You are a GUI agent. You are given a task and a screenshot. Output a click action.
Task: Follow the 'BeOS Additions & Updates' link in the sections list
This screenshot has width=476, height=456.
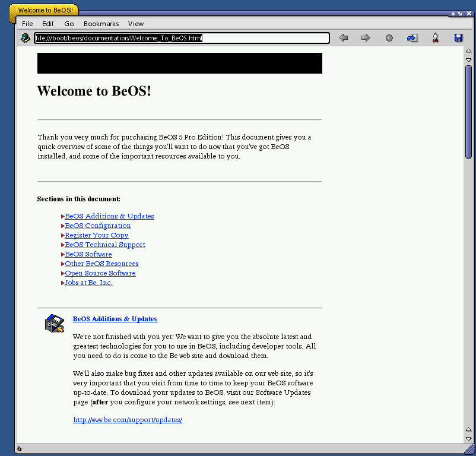point(110,216)
